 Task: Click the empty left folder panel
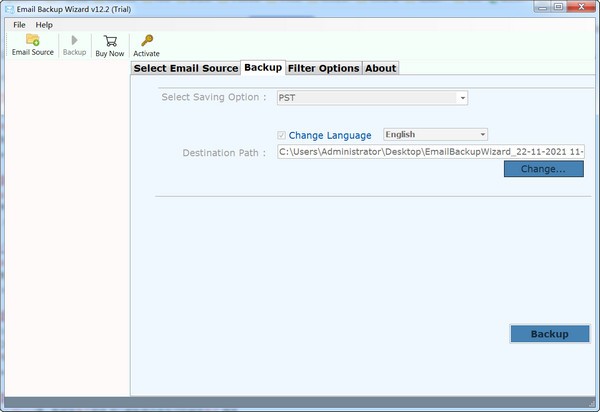(65, 230)
